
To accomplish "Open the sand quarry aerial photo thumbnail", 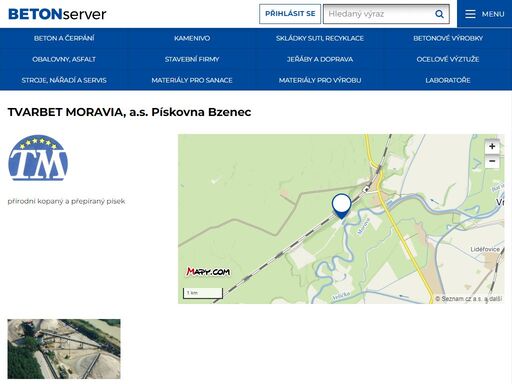I will 64,349.
